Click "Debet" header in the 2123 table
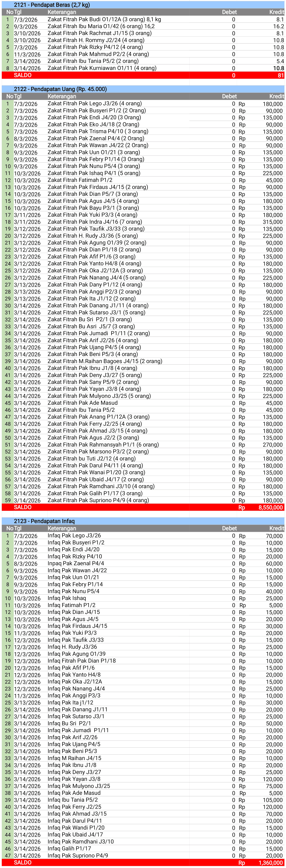 pos(229,528)
